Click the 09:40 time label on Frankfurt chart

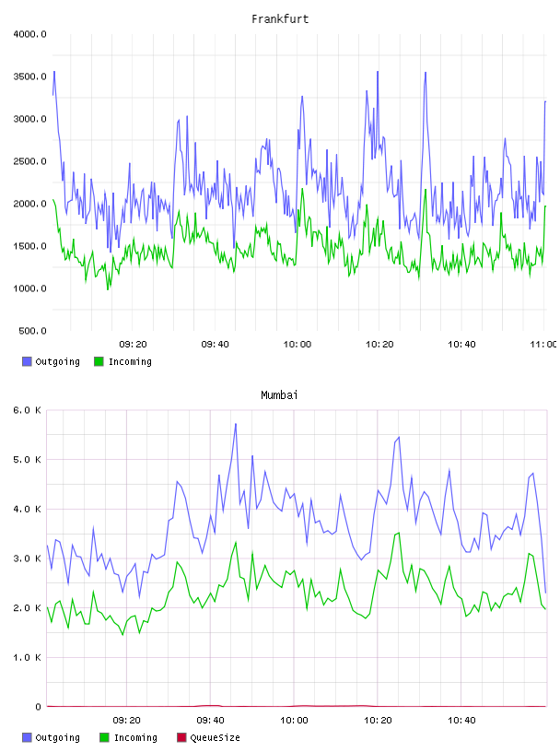215,345
